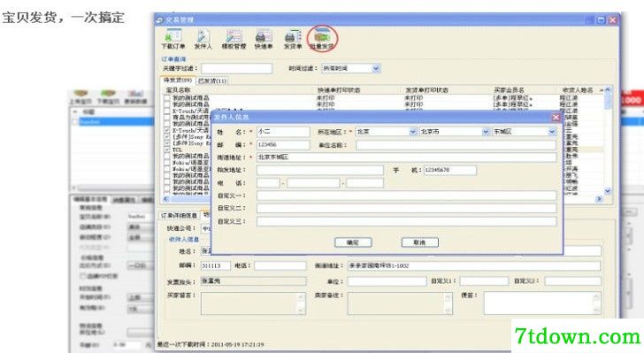Click the first 电话 area-code box
Screen dimensions: 644x353
[x=268, y=183]
